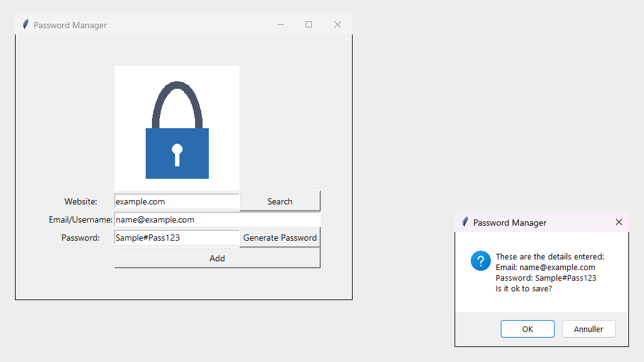This screenshot has width=644, height=362.
Task: Click the main window 'Password Manager' title
Action: pos(70,25)
